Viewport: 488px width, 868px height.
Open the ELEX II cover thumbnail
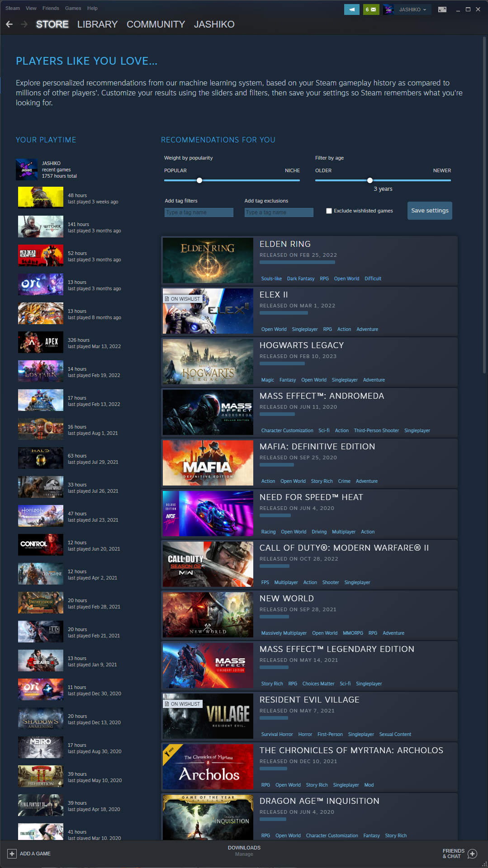208,311
